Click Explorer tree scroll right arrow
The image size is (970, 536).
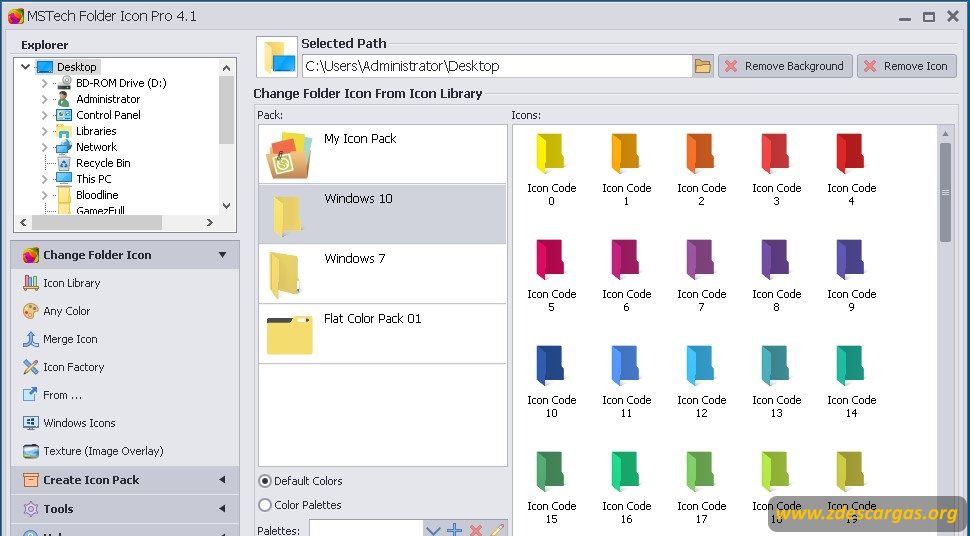pos(210,222)
